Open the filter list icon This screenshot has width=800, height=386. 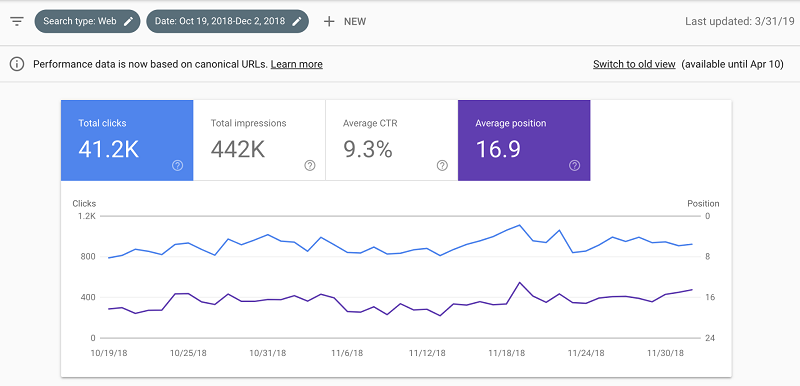coord(17,21)
